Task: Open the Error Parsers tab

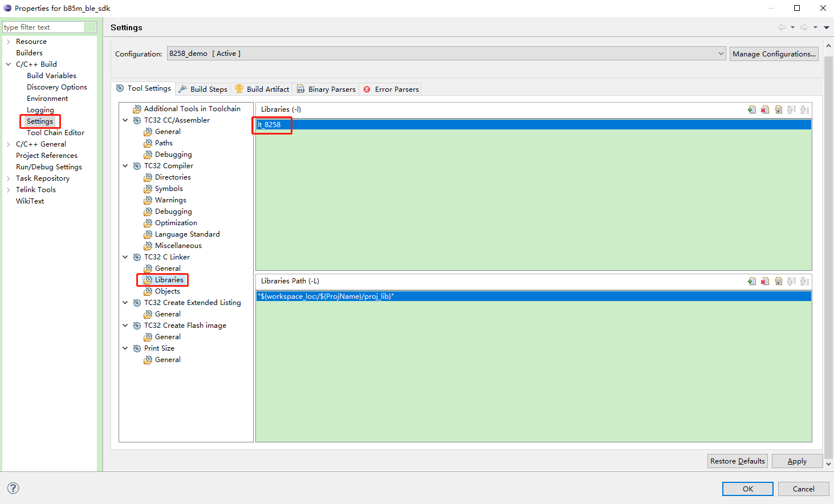Action: point(391,89)
